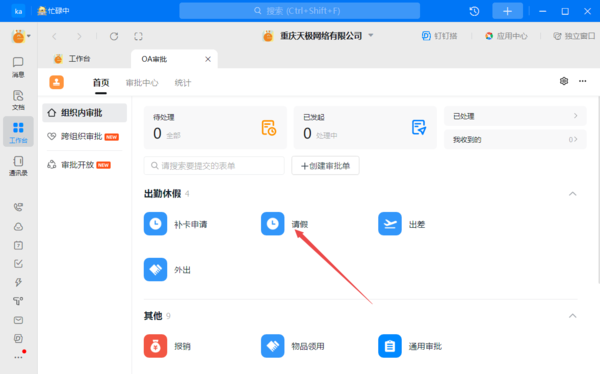Image resolution: width=600 pixels, height=374 pixels.
Task: Switch to the 统计 tab
Action: click(x=183, y=83)
